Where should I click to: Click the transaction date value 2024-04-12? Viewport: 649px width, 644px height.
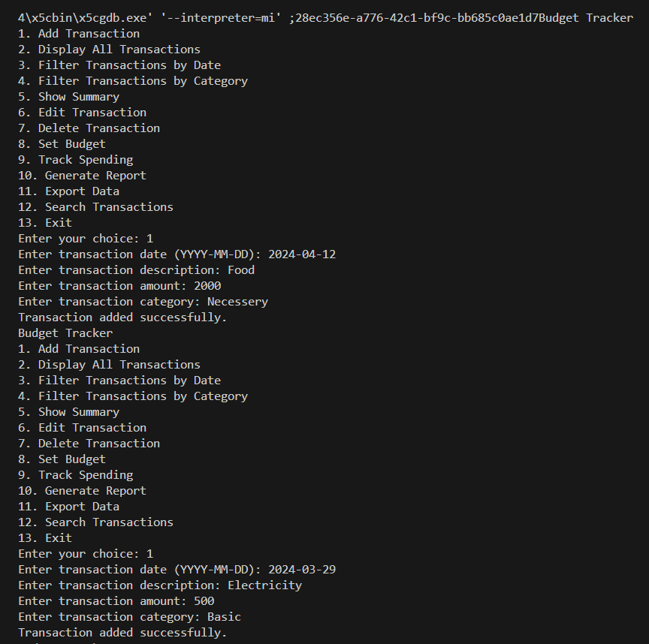coord(302,254)
